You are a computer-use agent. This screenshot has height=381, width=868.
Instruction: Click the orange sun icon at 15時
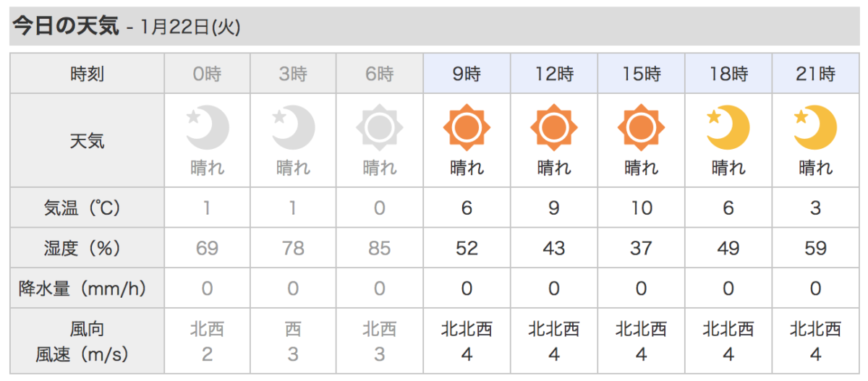[641, 128]
